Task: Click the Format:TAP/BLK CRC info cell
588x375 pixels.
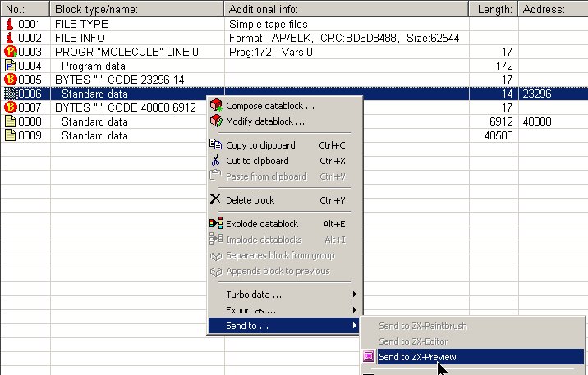Action: click(x=344, y=38)
